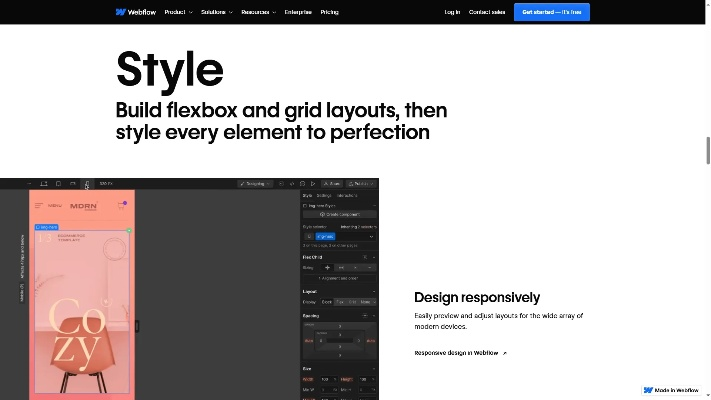This screenshot has height=400, width=711.
Task: Expand the Solutions dropdown menu
Action: click(x=216, y=12)
